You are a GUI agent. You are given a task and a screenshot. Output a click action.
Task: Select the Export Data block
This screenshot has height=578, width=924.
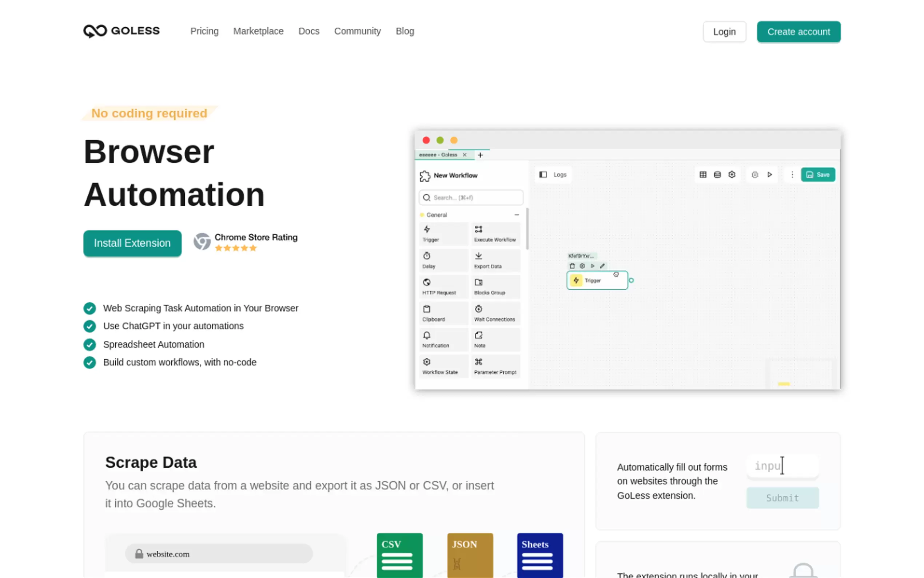point(495,260)
